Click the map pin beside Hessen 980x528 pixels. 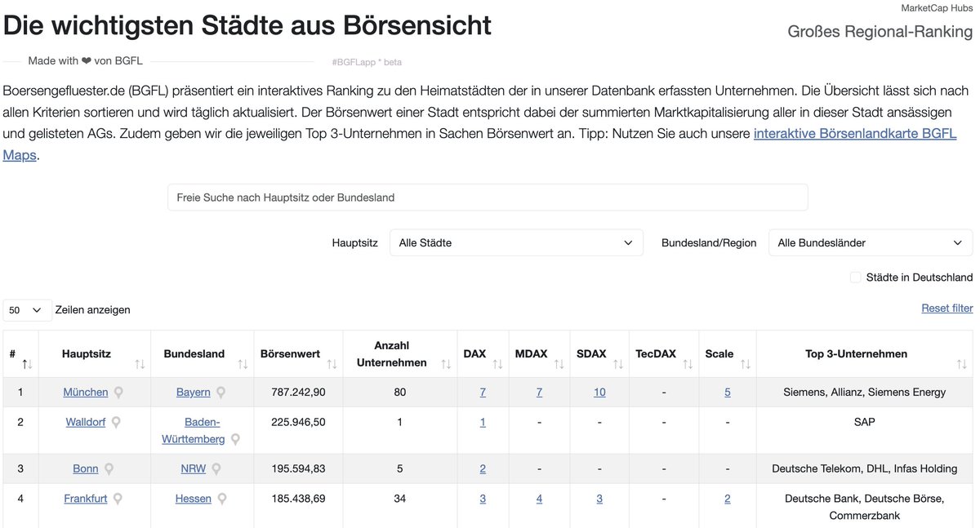[x=221, y=499]
